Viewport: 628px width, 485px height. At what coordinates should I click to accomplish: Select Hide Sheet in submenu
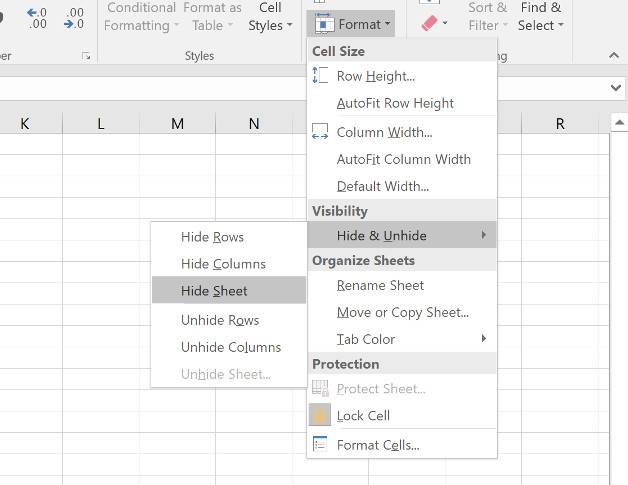(x=229, y=290)
